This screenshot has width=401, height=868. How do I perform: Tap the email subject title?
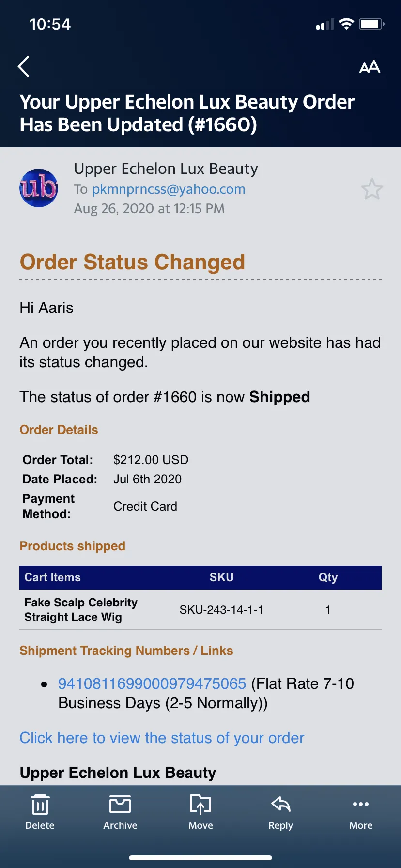point(187,113)
